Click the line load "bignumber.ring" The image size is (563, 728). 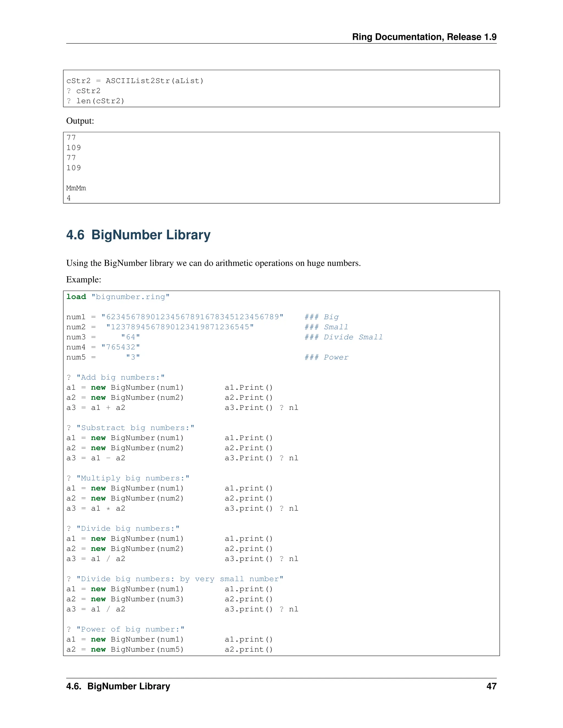(118, 297)
